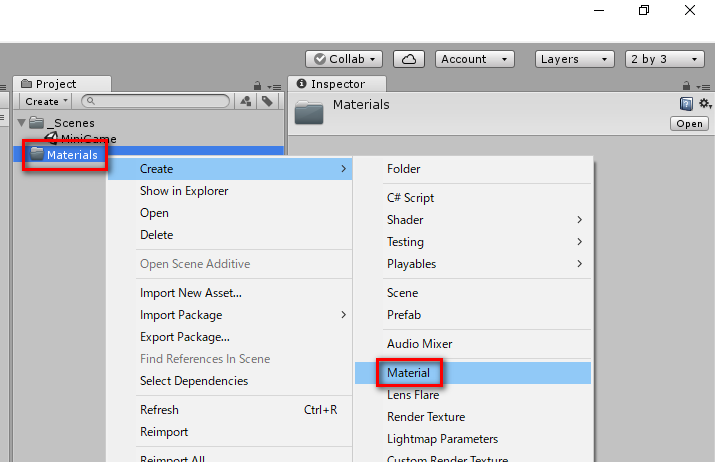715x462 pixels.
Task: Click the Materials title in Inspector
Action: point(361,104)
